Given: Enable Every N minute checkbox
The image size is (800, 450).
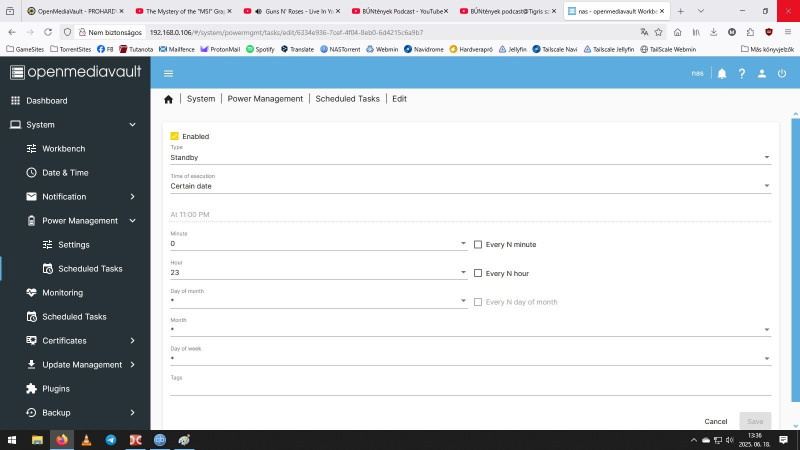Looking at the screenshot, I should (x=478, y=244).
